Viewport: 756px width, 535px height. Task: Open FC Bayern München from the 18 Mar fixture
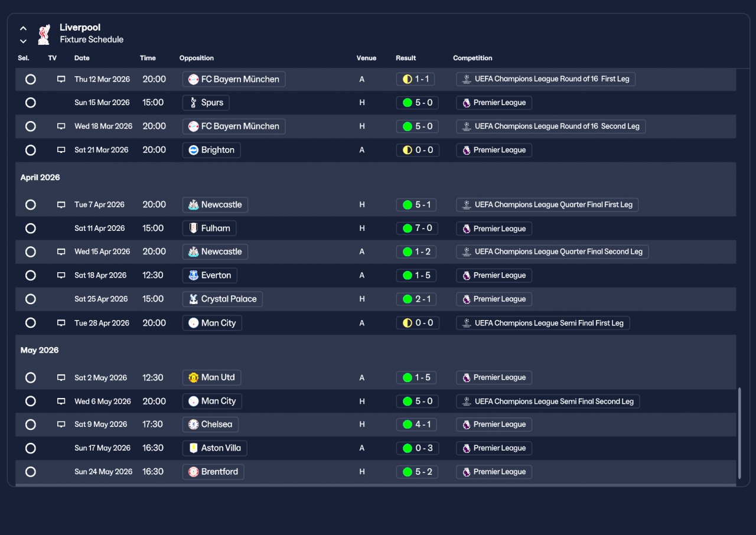[x=234, y=126]
